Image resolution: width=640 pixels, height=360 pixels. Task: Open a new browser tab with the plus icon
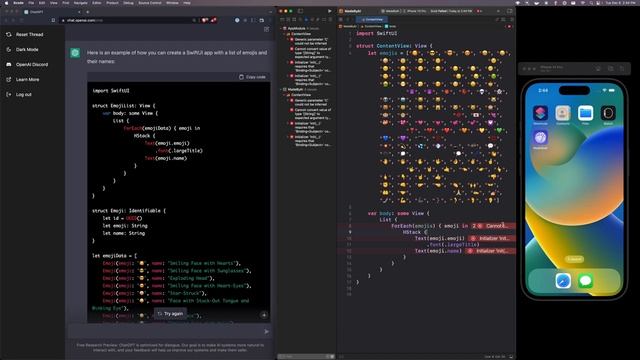point(87,12)
